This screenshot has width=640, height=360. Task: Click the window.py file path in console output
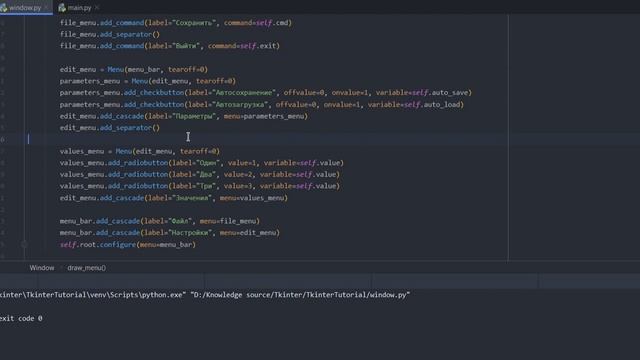click(300, 295)
